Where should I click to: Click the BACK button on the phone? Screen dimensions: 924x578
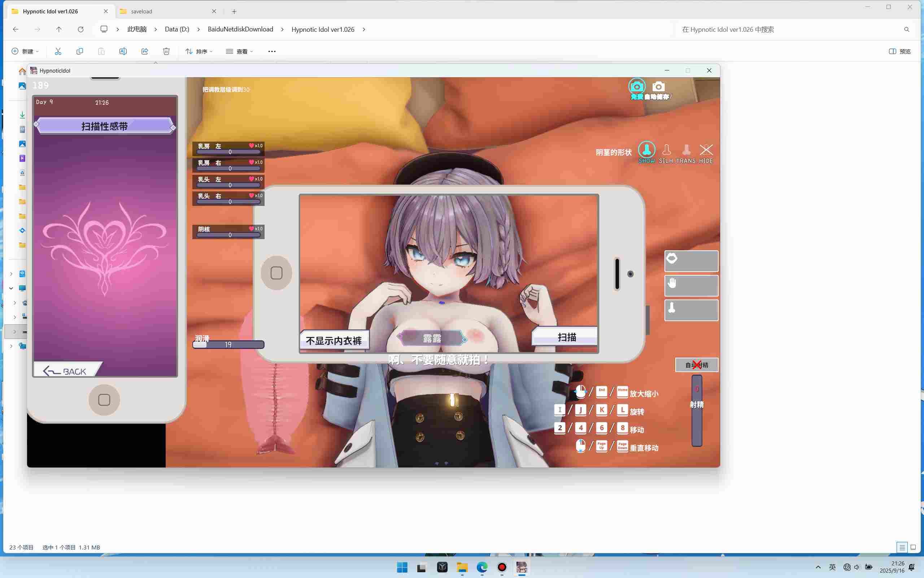pyautogui.click(x=67, y=370)
